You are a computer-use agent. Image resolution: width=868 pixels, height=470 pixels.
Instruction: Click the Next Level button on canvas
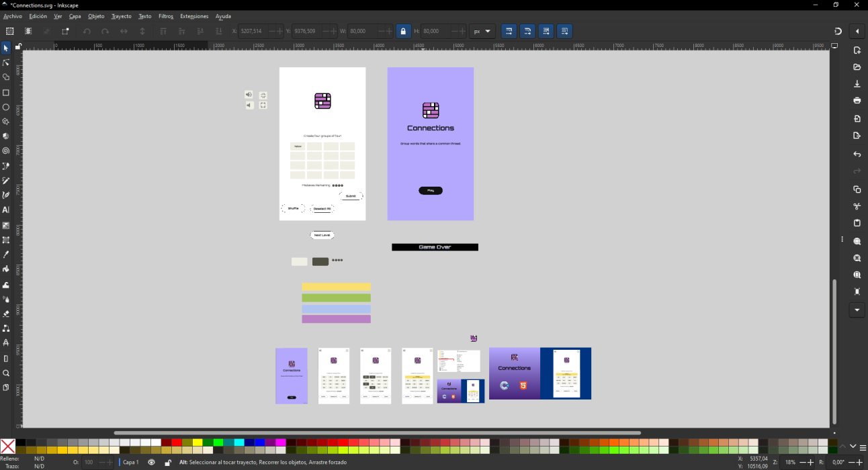click(x=322, y=235)
